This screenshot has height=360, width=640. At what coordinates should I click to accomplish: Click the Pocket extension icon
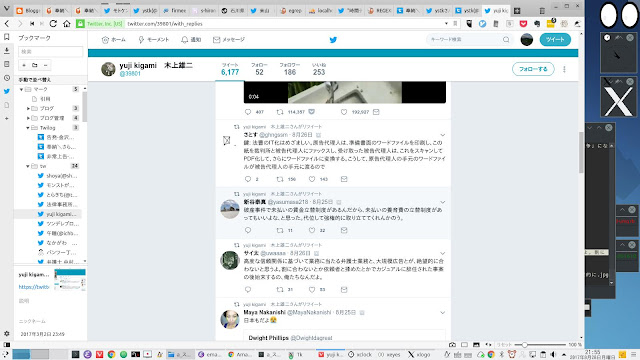click(523, 24)
